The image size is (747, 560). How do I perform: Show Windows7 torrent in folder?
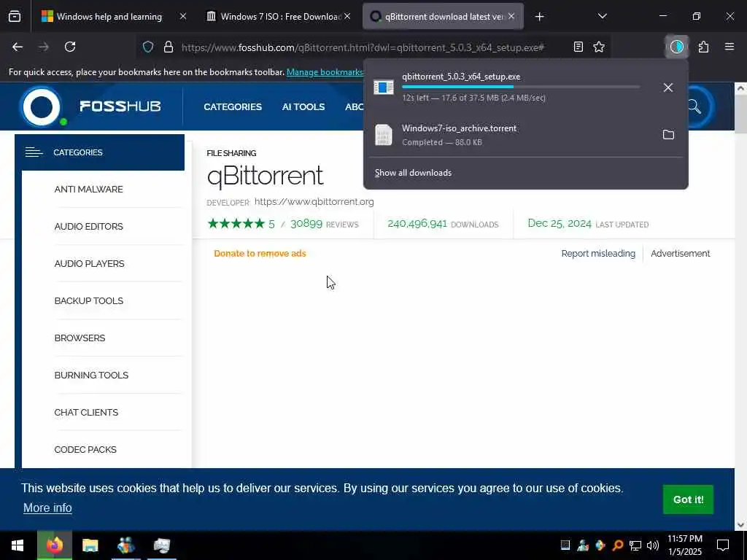tap(668, 135)
